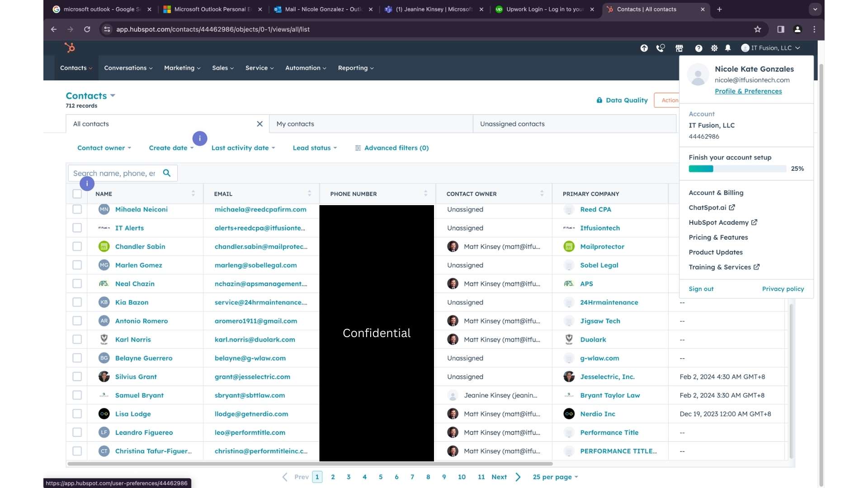The height and width of the screenshot is (488, 868).
Task: Open the calling phone icon
Action: coord(660,48)
